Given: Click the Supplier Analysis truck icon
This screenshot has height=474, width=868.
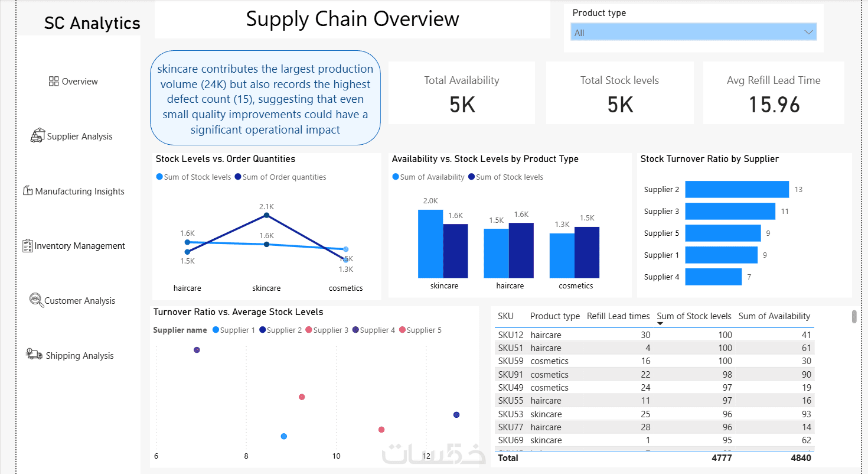Looking at the screenshot, I should (x=37, y=135).
